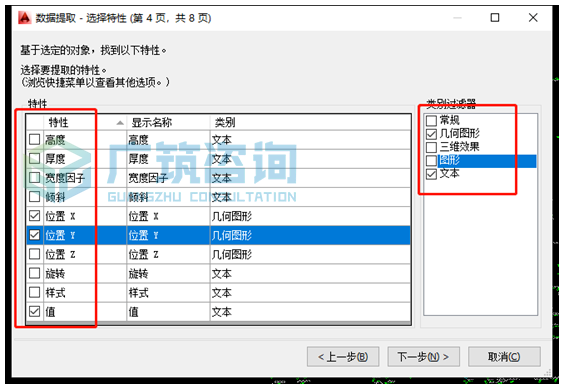Go back with 上一步(B) button
The height and width of the screenshot is (390, 565).
pos(343,357)
